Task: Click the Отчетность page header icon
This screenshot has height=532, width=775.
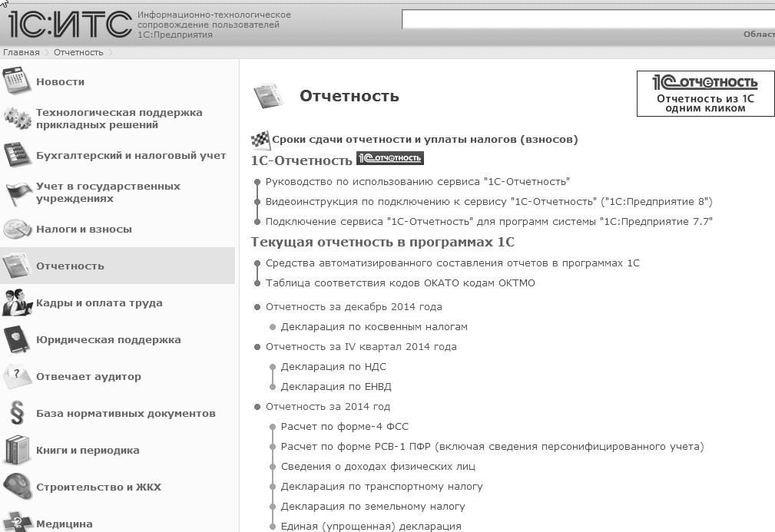Action: [269, 96]
